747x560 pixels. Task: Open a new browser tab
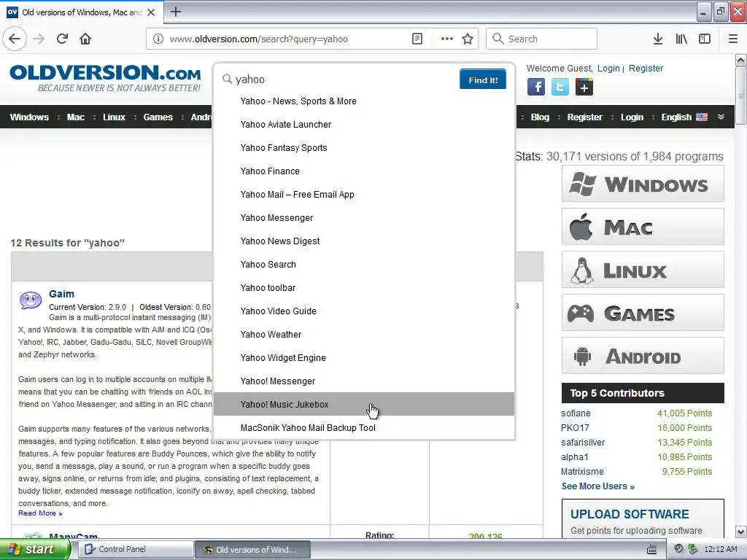click(176, 12)
